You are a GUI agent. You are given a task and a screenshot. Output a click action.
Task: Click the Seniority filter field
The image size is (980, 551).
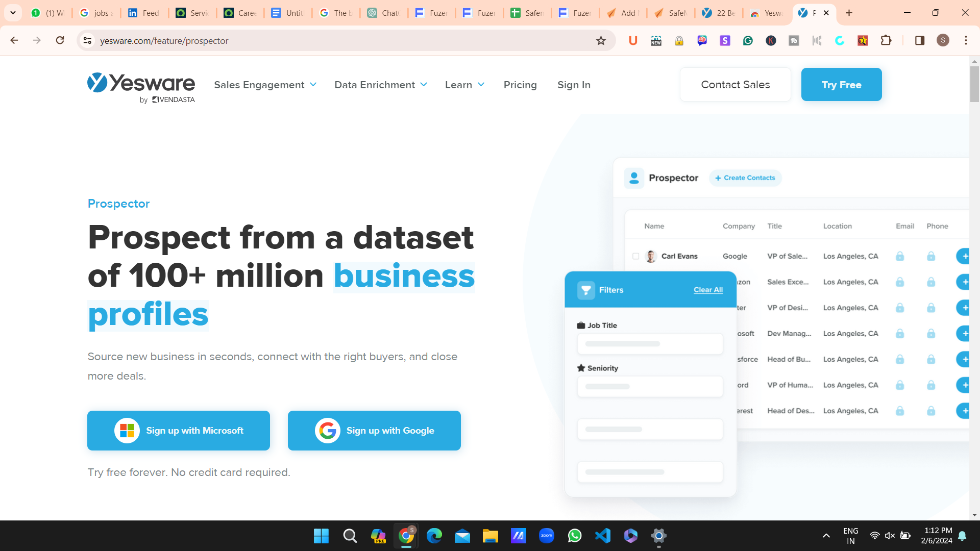(x=650, y=387)
